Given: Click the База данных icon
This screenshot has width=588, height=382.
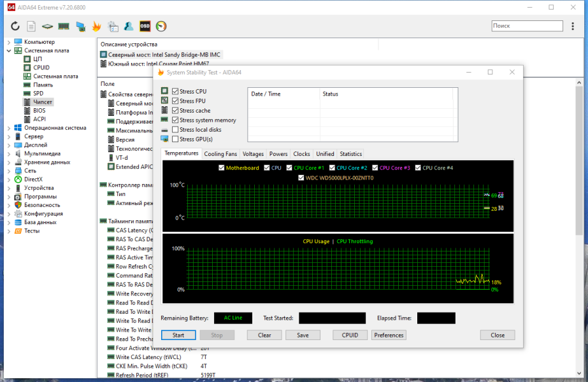Looking at the screenshot, I should coord(18,222).
